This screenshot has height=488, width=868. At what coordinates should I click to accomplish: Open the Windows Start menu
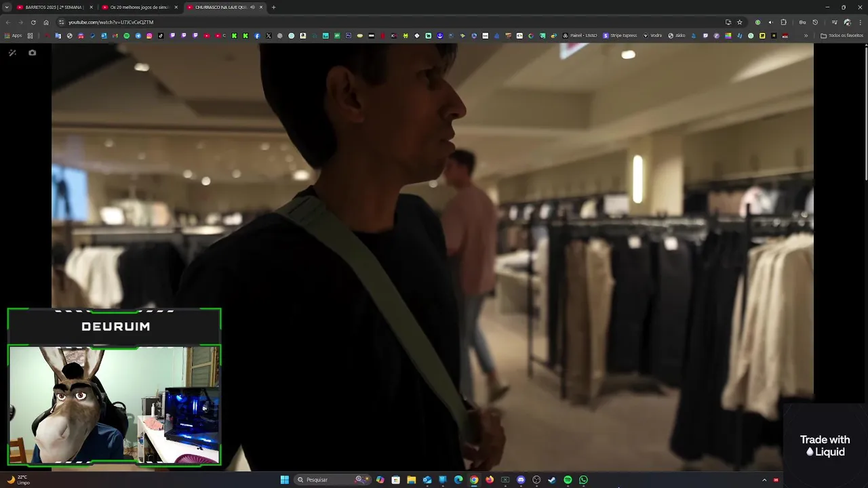tap(285, 480)
